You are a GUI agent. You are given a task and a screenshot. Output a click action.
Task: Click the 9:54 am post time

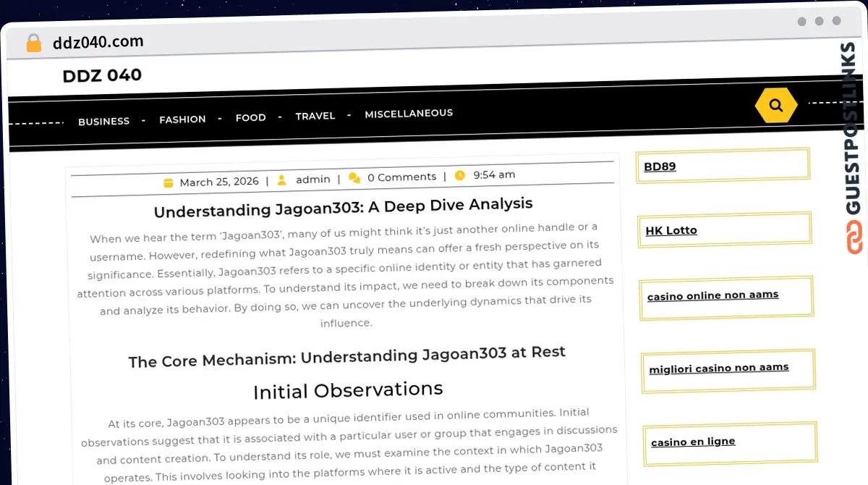[x=494, y=174]
